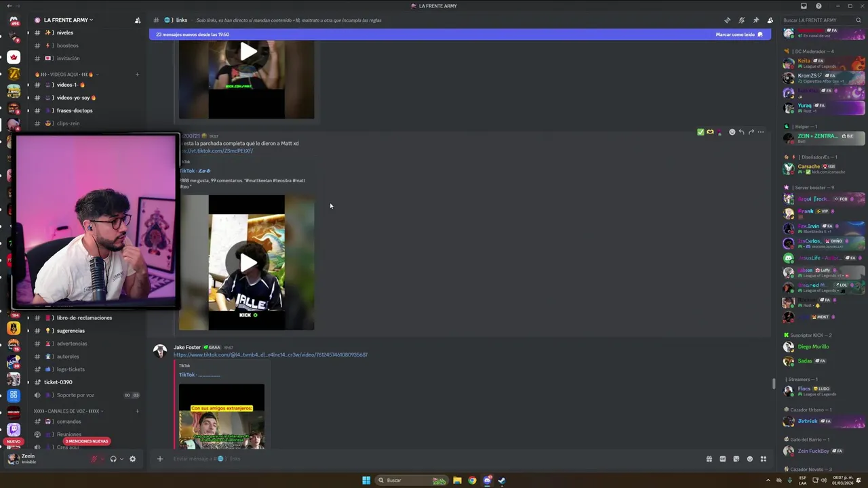Open add reaction smiley on message
This screenshot has height=488, width=868.
[732, 132]
